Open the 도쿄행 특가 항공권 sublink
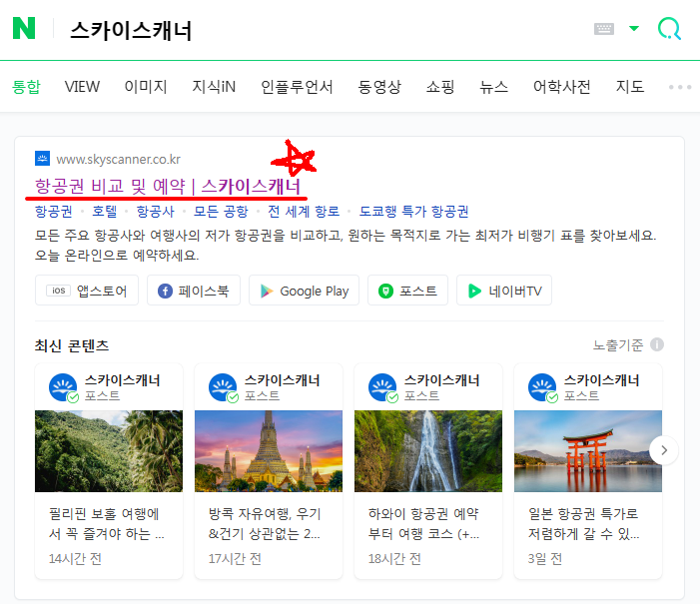Viewport: 700px width, 604px height. click(413, 212)
